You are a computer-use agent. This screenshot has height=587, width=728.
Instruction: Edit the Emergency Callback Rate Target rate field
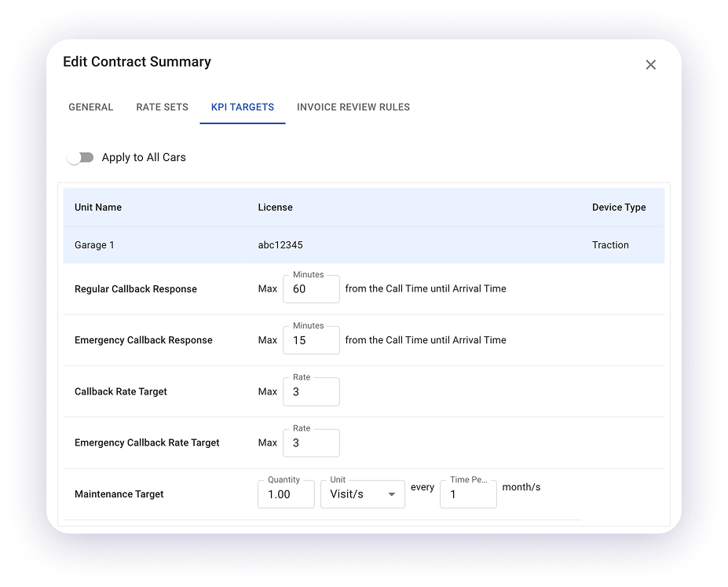311,442
